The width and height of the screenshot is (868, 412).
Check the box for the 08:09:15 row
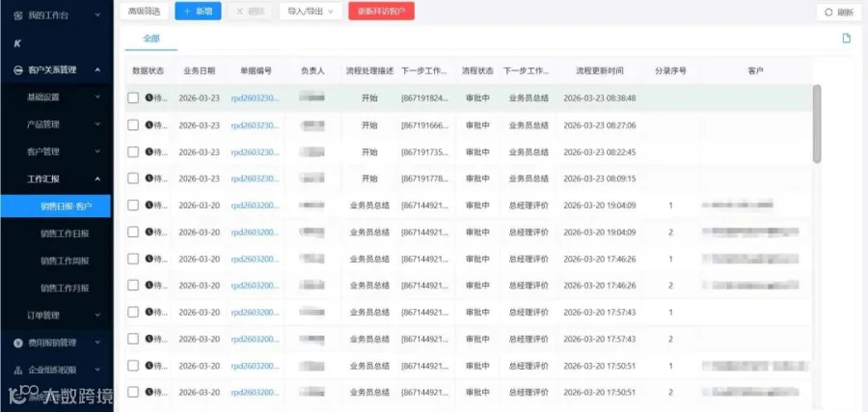(x=133, y=179)
